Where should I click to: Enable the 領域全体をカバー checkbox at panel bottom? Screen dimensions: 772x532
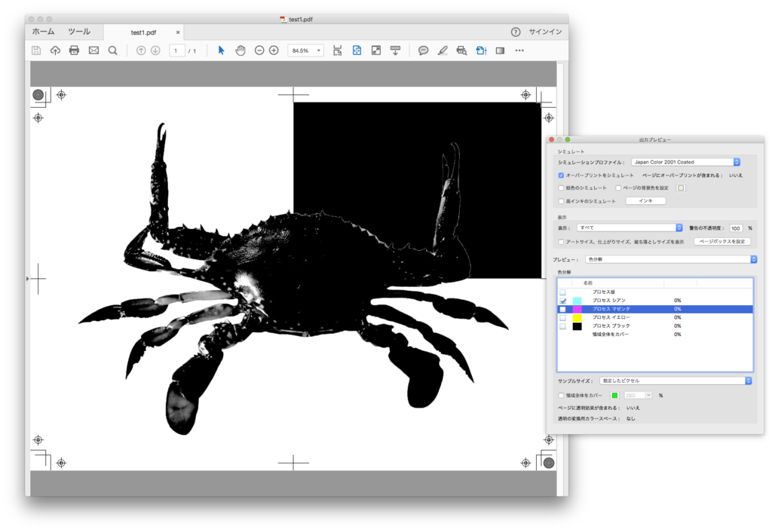(x=561, y=395)
